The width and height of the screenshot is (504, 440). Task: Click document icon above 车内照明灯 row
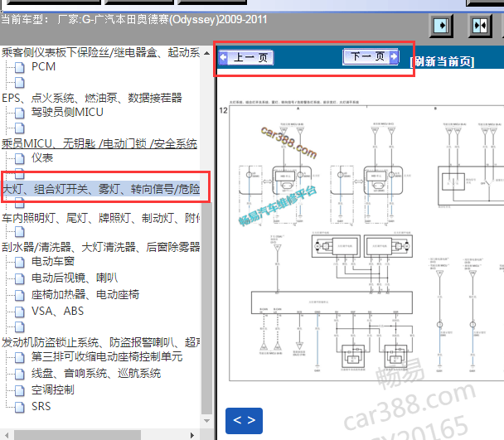pyautogui.click(x=20, y=203)
